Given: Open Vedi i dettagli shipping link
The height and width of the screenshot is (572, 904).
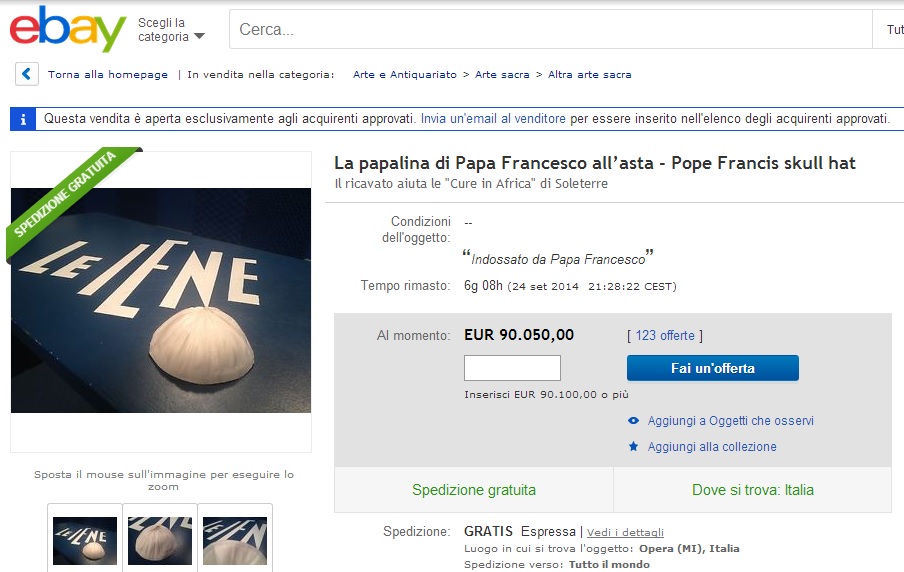Looking at the screenshot, I should pyautogui.click(x=625, y=532).
